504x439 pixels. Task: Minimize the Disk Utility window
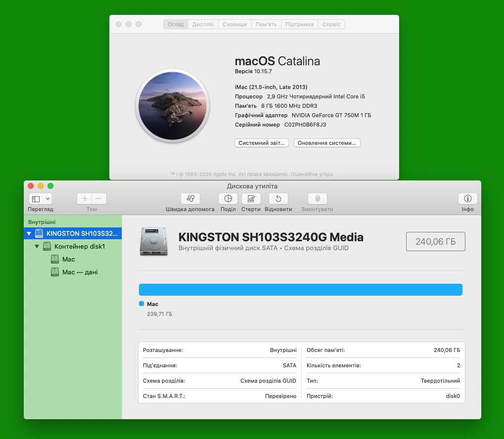point(41,186)
